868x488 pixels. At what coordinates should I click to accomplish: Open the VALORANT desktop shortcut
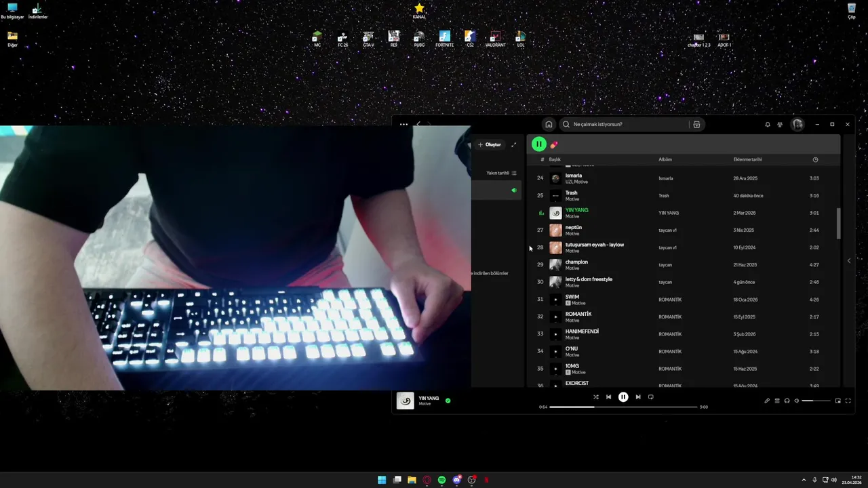(x=496, y=39)
